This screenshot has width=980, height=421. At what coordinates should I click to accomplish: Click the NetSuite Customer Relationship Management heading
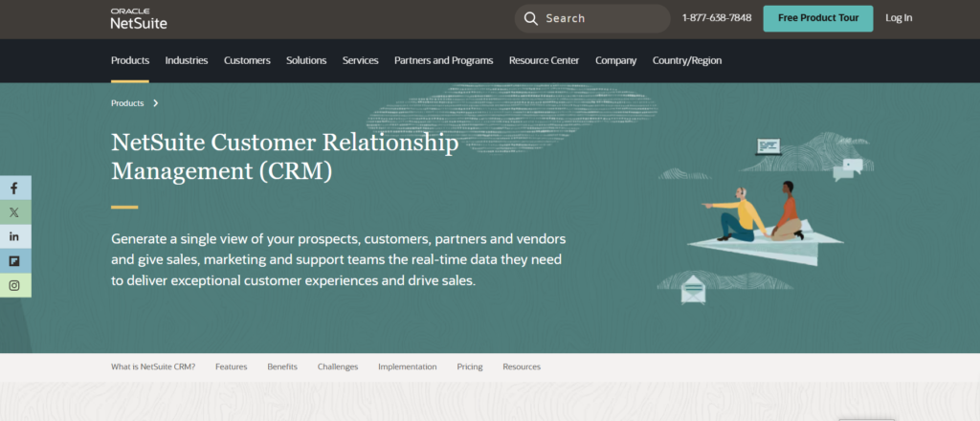[285, 157]
